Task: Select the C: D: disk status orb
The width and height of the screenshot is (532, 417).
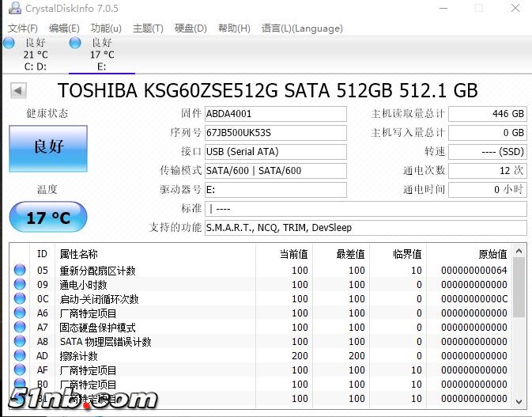Action: coord(9,43)
